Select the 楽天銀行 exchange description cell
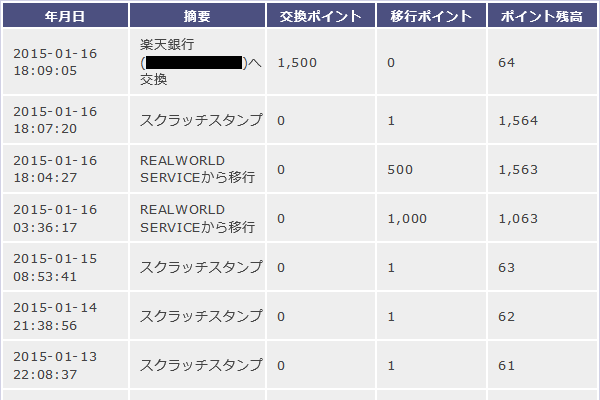600x400 pixels. coord(198,62)
